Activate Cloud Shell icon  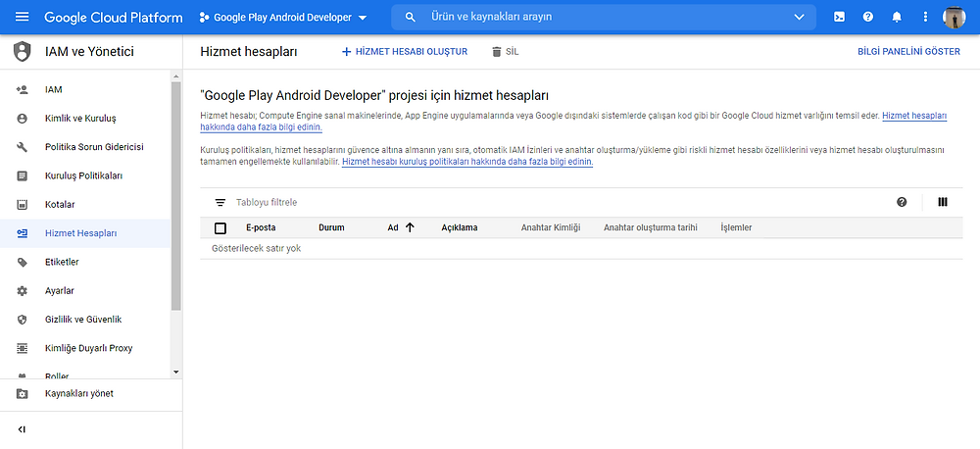click(840, 17)
